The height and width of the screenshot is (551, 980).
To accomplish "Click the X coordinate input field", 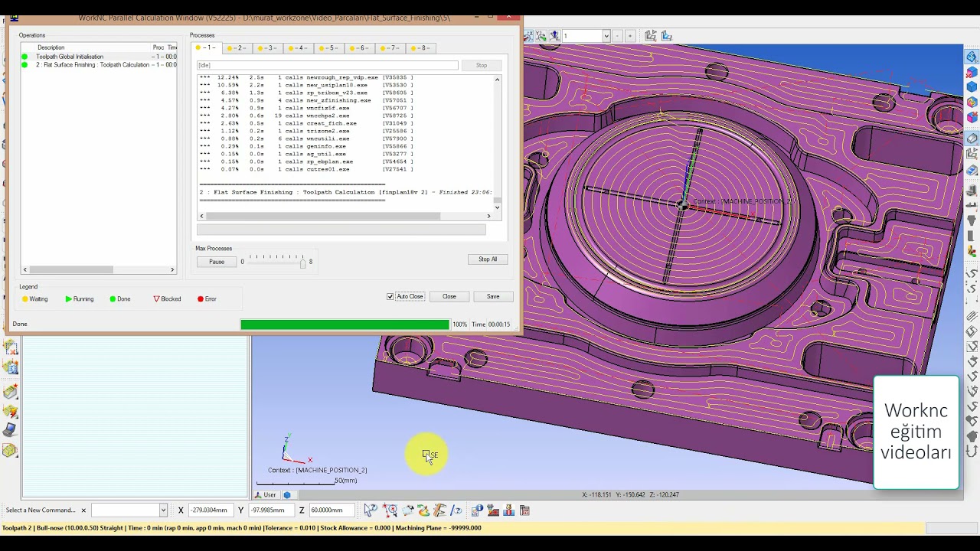I will (x=211, y=510).
